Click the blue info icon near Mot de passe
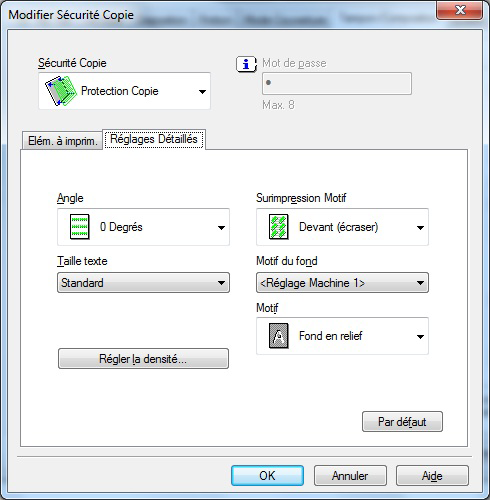This screenshot has width=490, height=500. 246,64
